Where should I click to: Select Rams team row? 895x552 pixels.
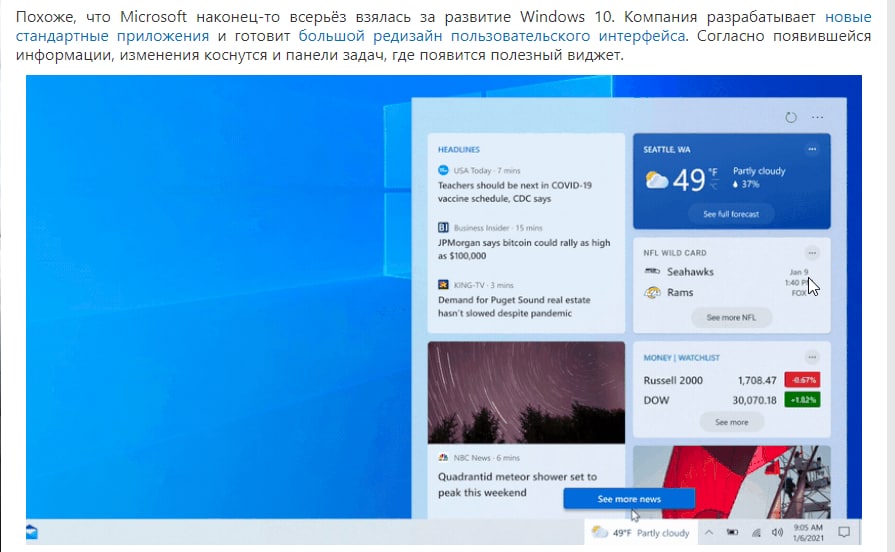coord(731,292)
